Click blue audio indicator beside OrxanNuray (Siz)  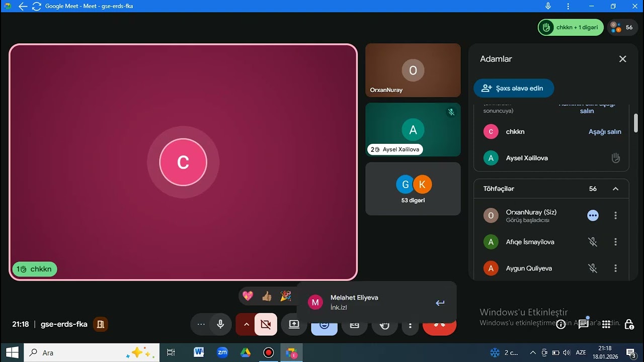pos(593,215)
